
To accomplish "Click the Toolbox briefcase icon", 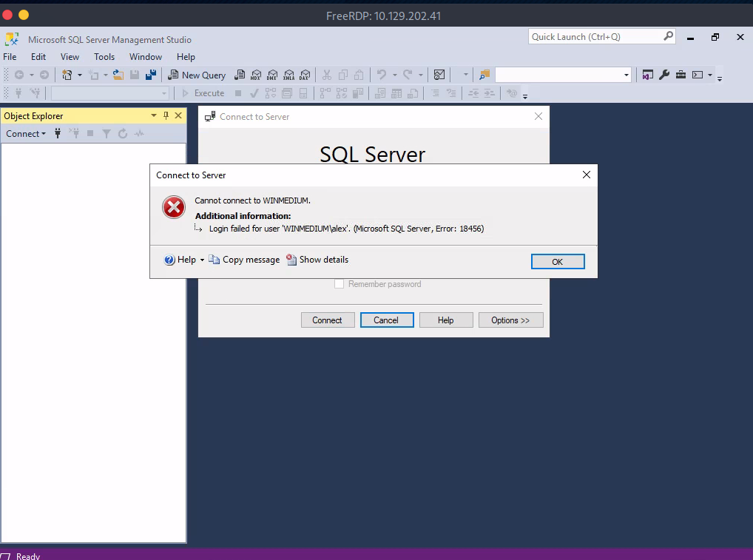I will tap(681, 75).
